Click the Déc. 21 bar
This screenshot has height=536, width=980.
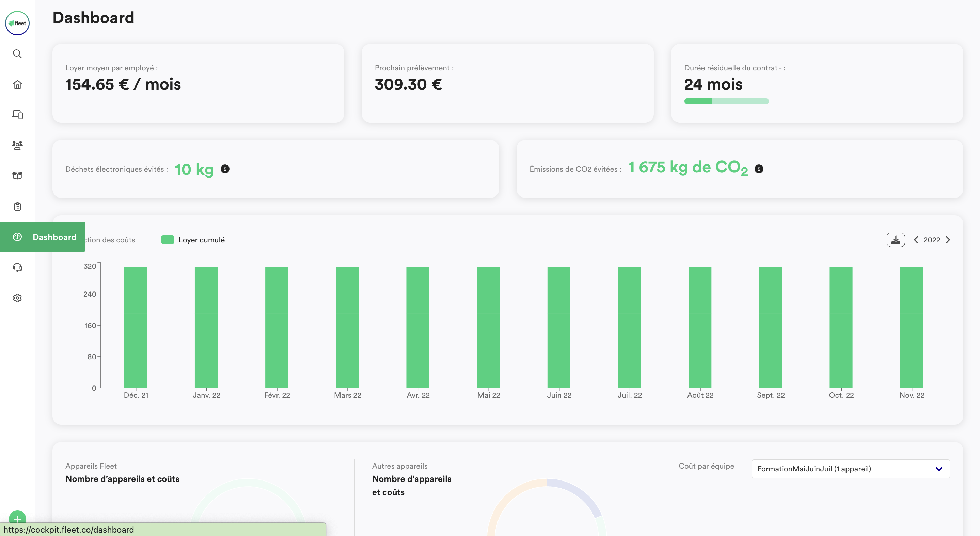coord(136,327)
